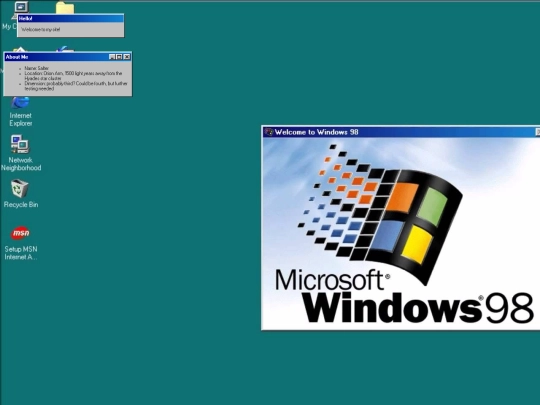Viewport: 540px width, 405px height.
Task: Click the 'Dimension: probably third?' list entry
Action: click(x=76, y=86)
